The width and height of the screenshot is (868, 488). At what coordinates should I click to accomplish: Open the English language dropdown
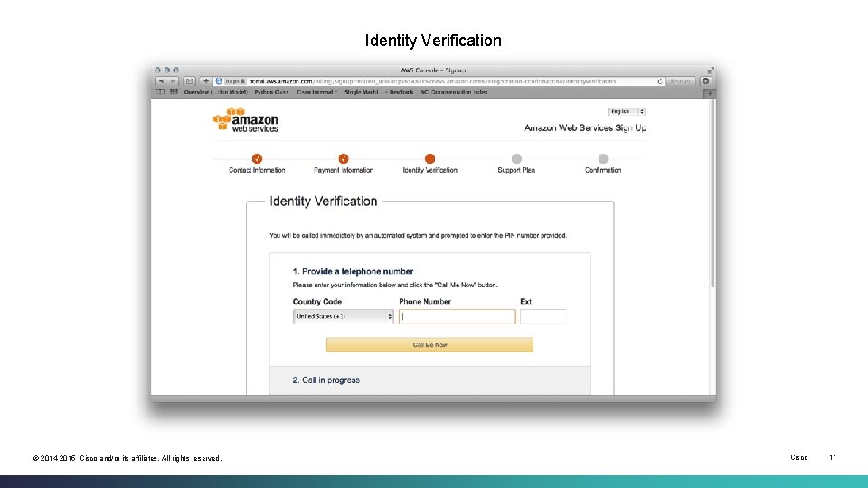click(x=627, y=111)
